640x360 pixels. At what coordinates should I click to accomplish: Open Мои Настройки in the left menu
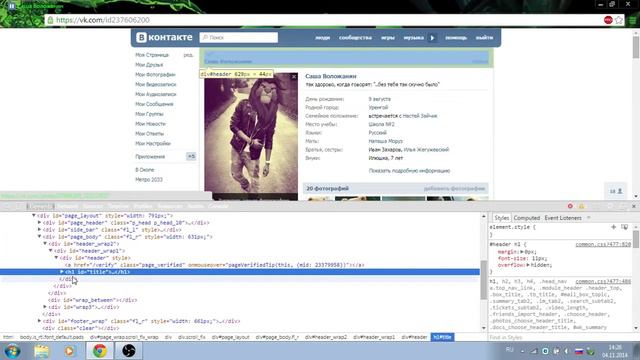coord(153,144)
